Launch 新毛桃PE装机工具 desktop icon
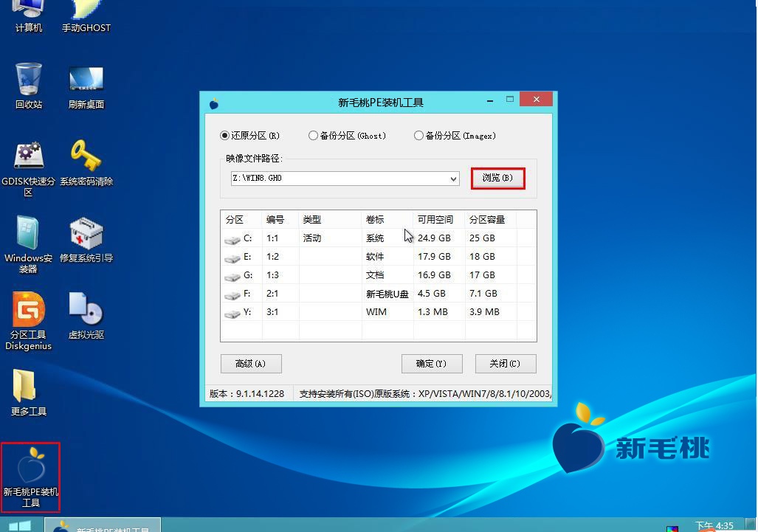 pyautogui.click(x=30, y=477)
